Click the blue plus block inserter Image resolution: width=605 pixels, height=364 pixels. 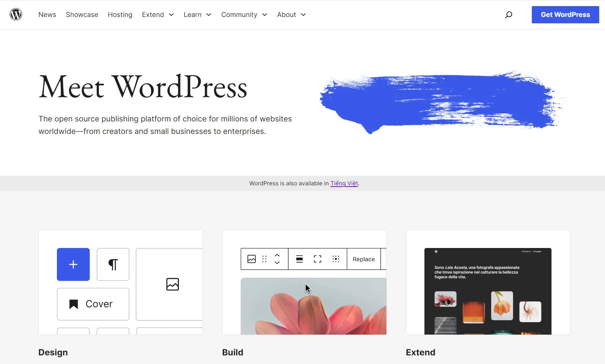click(73, 264)
